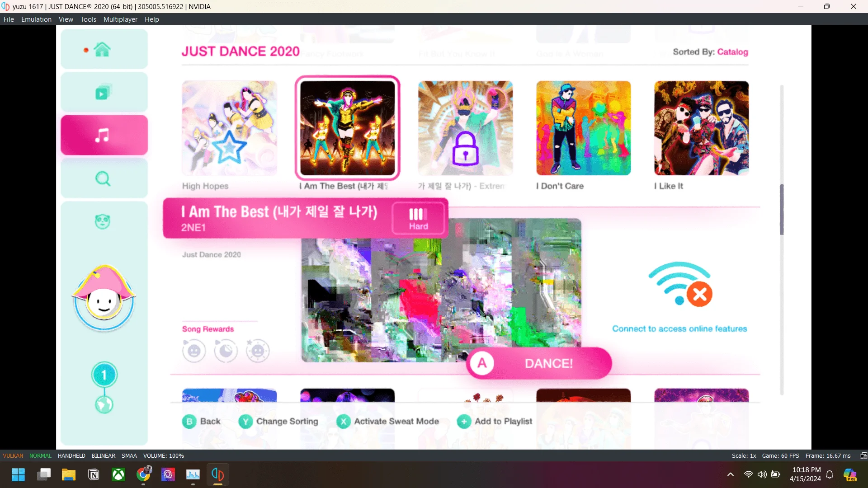Click the A button circle on DANCE!
868x488 pixels.
(x=482, y=363)
